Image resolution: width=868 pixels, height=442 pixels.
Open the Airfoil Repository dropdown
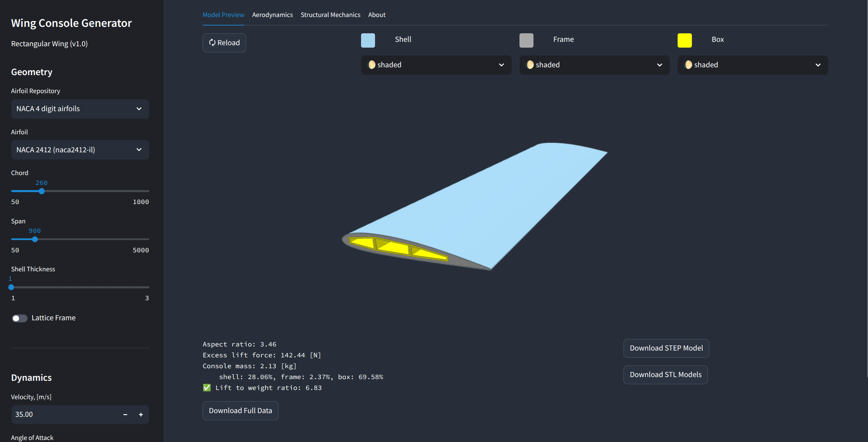tap(80, 109)
